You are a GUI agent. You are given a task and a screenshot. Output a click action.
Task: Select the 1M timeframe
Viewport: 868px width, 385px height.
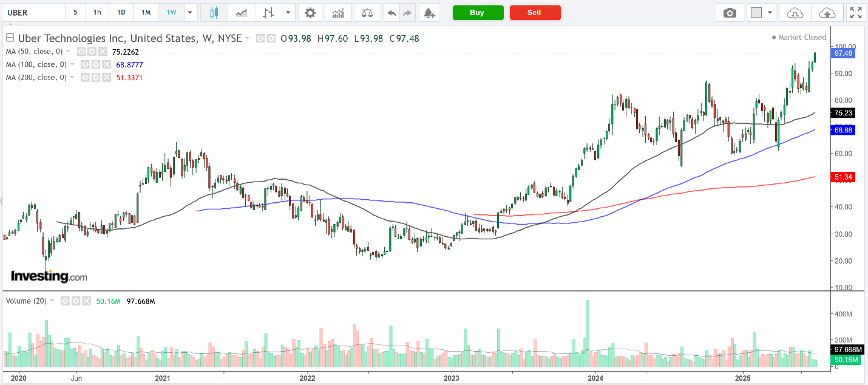pos(146,12)
